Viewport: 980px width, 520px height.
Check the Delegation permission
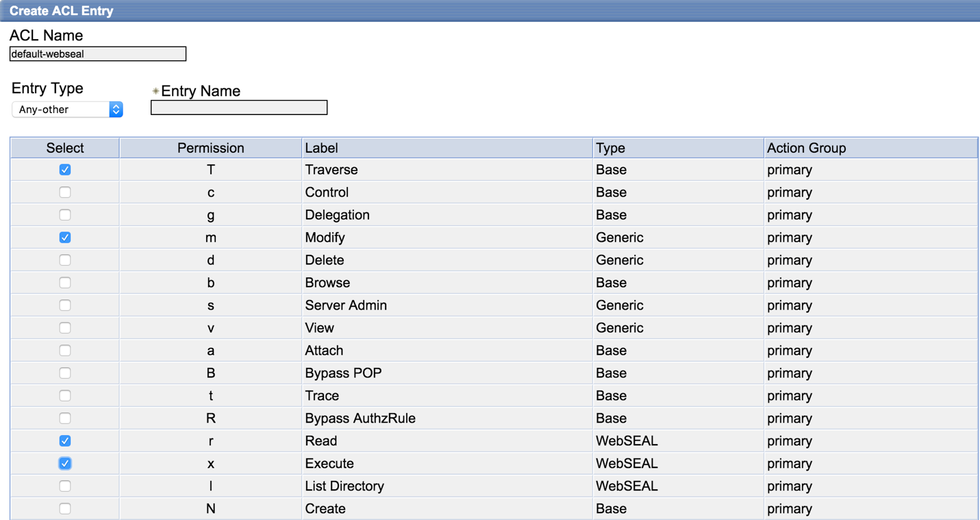pyautogui.click(x=64, y=214)
